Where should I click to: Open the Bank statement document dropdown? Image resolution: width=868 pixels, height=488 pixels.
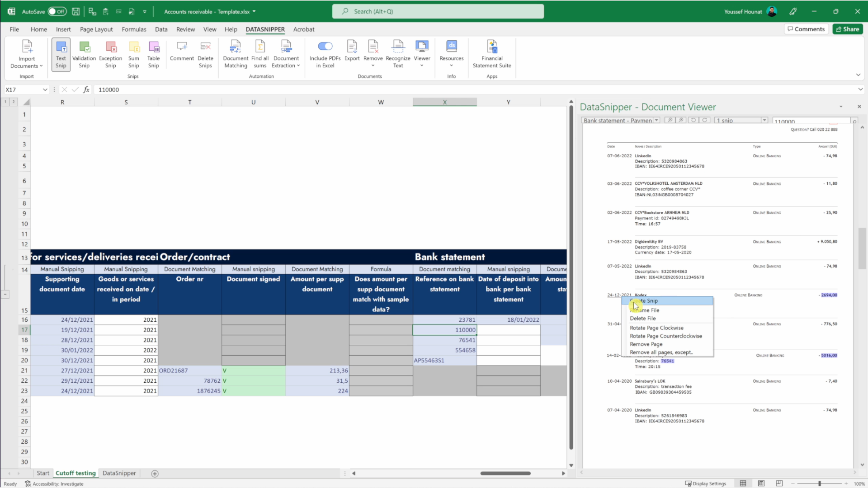coord(656,120)
